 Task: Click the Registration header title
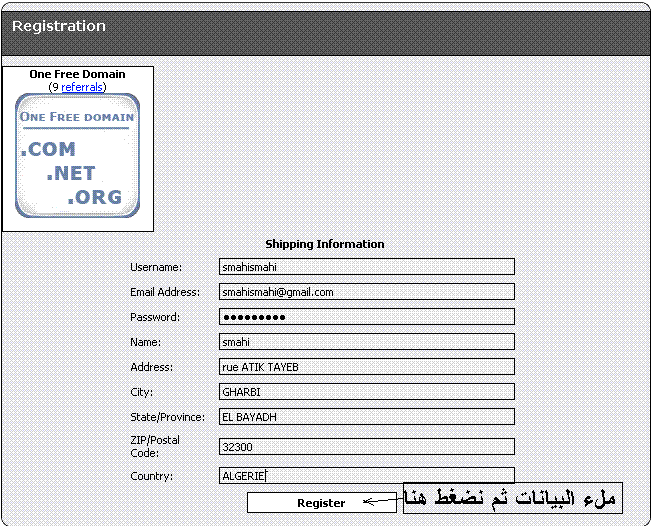click(59, 26)
